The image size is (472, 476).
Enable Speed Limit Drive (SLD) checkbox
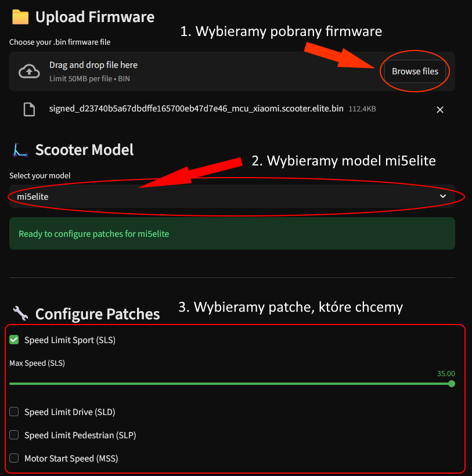(14, 412)
